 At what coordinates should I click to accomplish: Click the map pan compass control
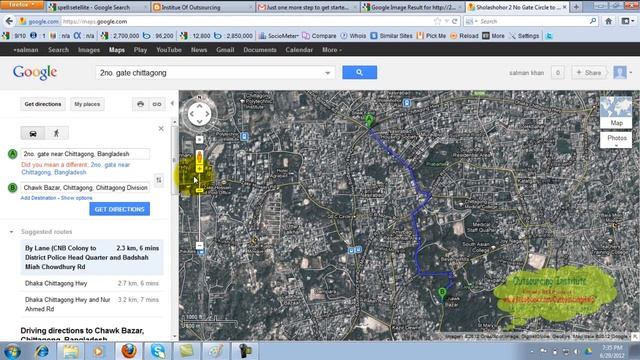[200, 113]
